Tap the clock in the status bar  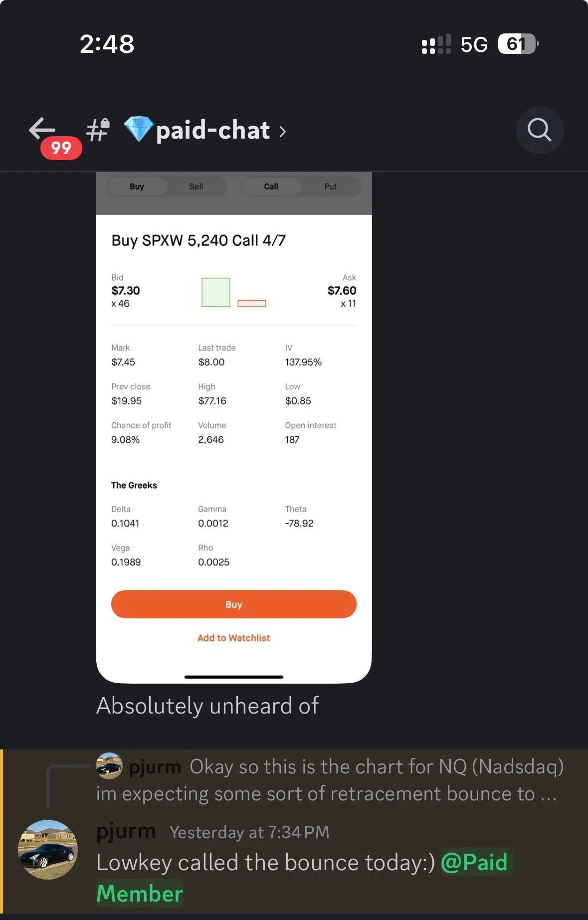[x=107, y=44]
